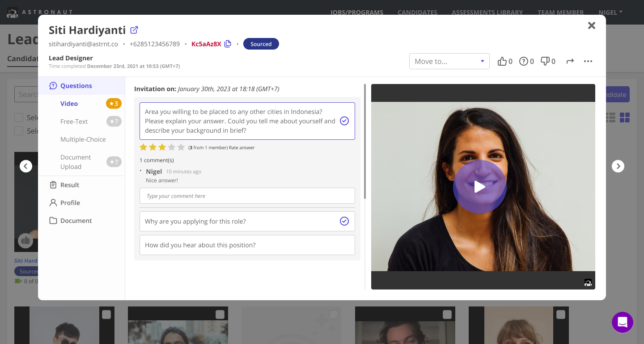Copy the candidate code Kc5aAz8X
The image size is (644, 344).
(x=228, y=44)
